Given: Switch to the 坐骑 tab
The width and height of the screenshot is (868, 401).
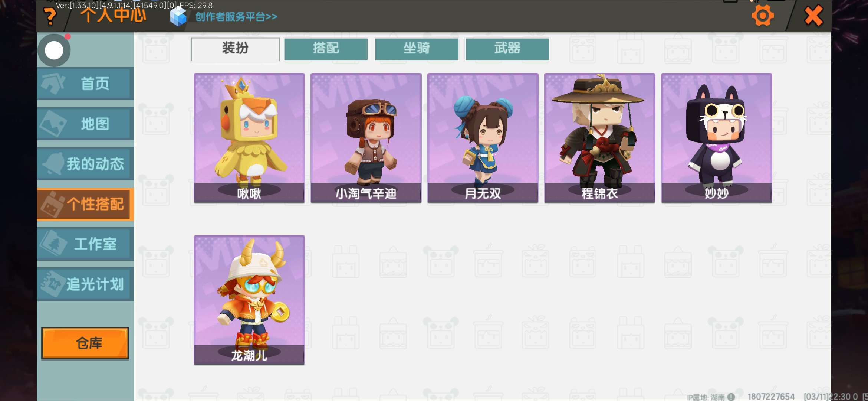Looking at the screenshot, I should tap(417, 49).
